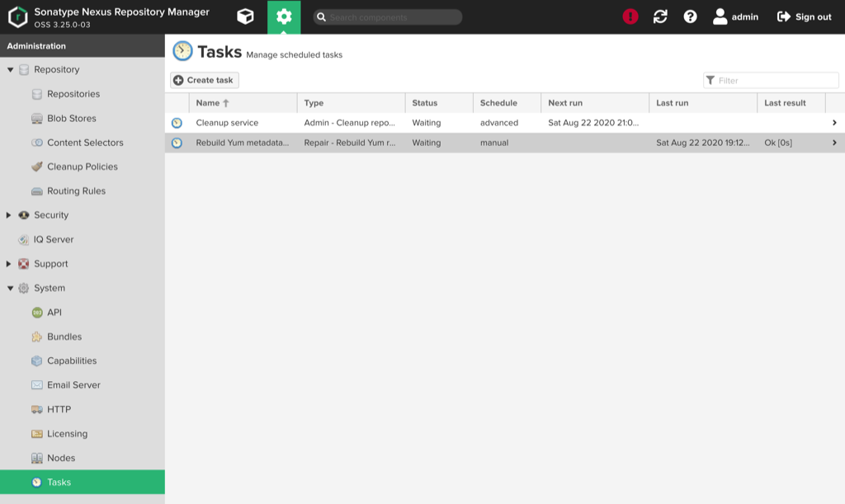
Task: Click the Email Server envelope icon
Action: [x=36, y=385]
